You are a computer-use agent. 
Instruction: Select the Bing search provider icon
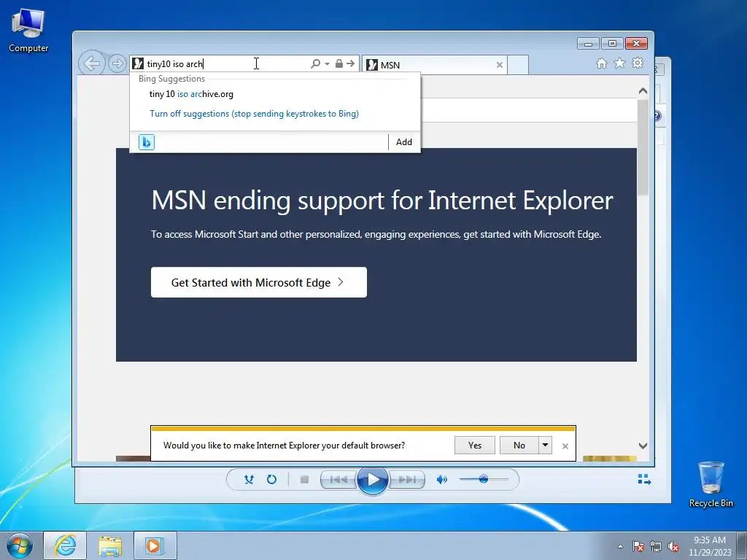click(x=146, y=142)
